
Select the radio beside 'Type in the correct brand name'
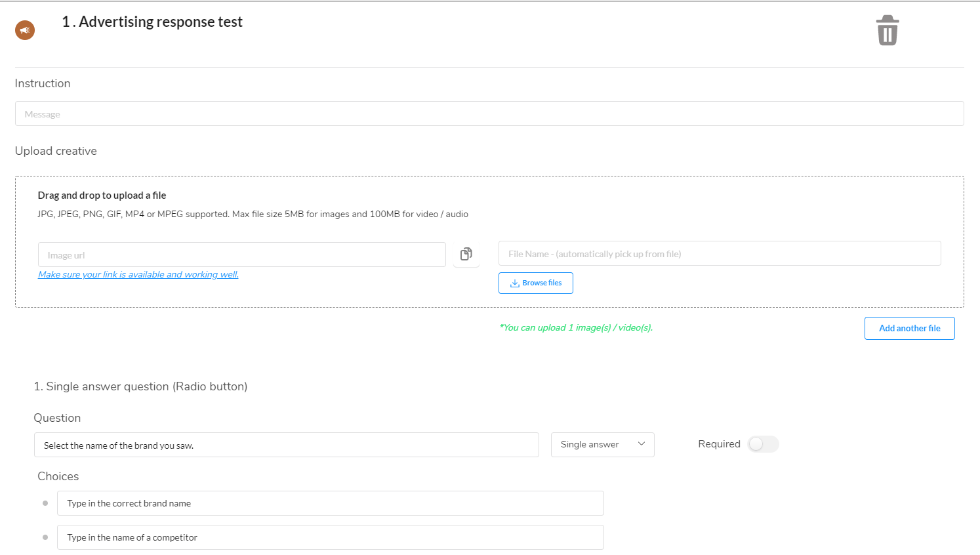click(45, 503)
